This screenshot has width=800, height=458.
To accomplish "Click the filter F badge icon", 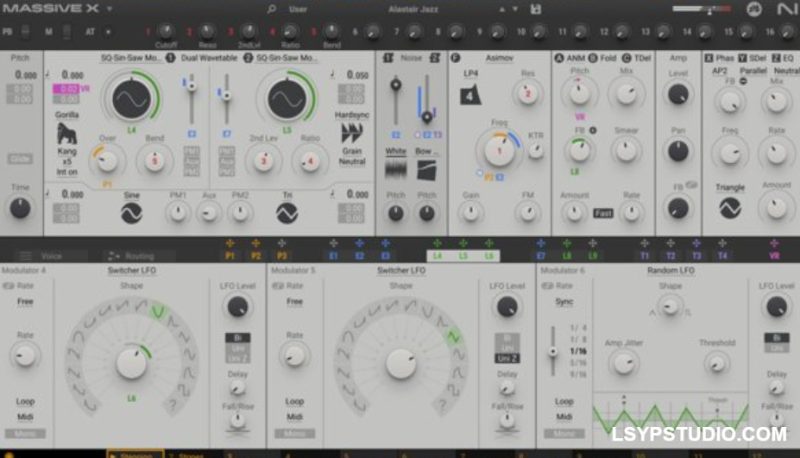I will pos(455,58).
